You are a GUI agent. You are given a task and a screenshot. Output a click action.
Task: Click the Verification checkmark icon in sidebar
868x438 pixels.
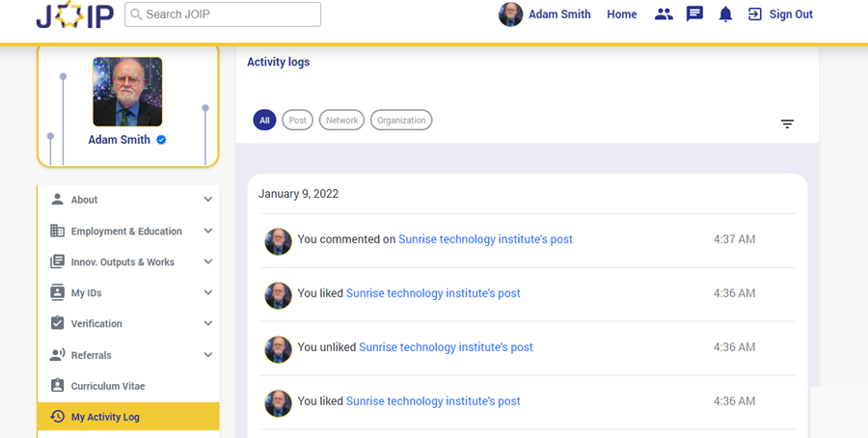pyautogui.click(x=57, y=323)
